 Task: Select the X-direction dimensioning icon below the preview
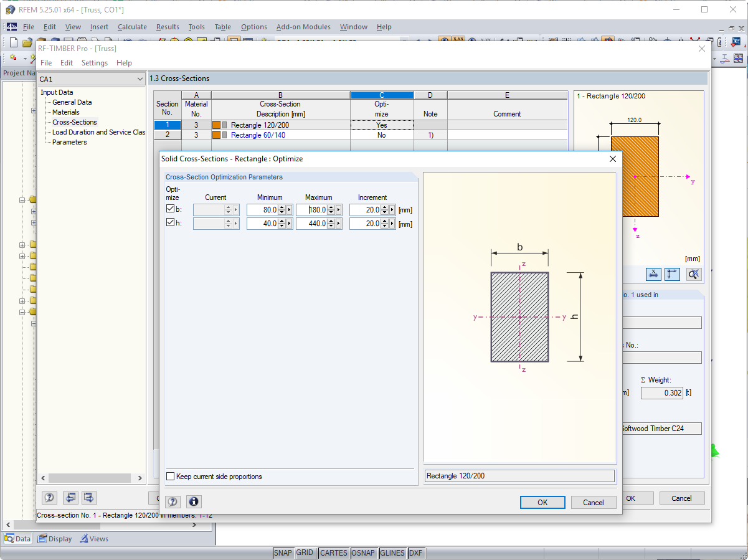(x=653, y=274)
